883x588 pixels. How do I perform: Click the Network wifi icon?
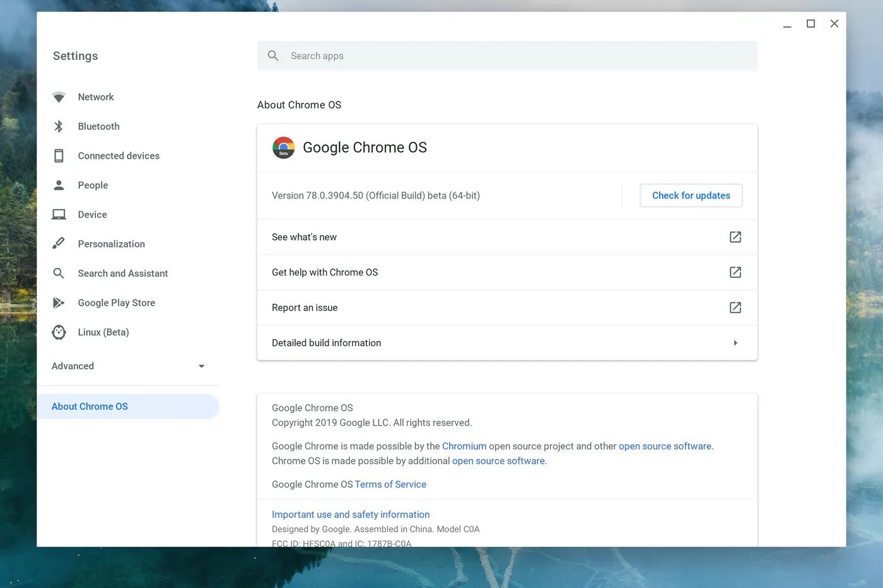59,97
